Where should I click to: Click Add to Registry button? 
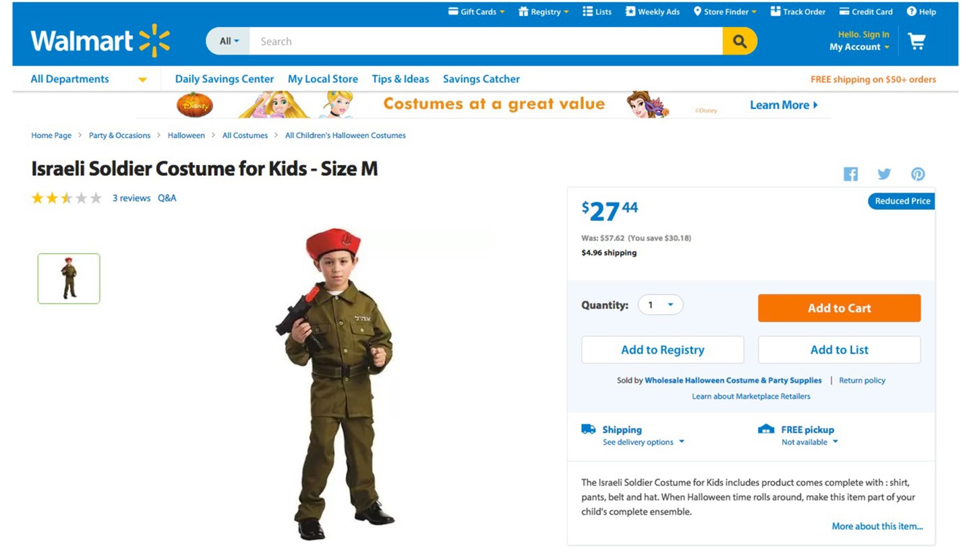pos(662,350)
